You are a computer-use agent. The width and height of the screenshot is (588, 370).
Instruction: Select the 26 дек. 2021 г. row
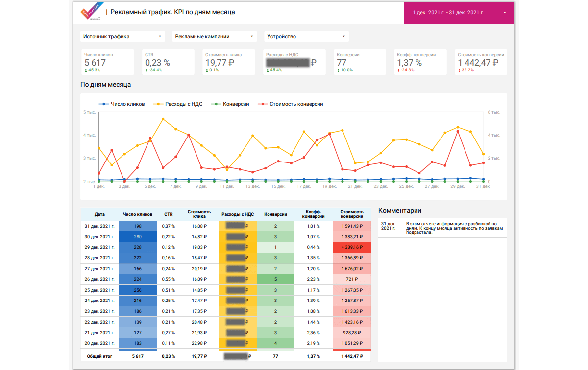pyautogui.click(x=99, y=279)
